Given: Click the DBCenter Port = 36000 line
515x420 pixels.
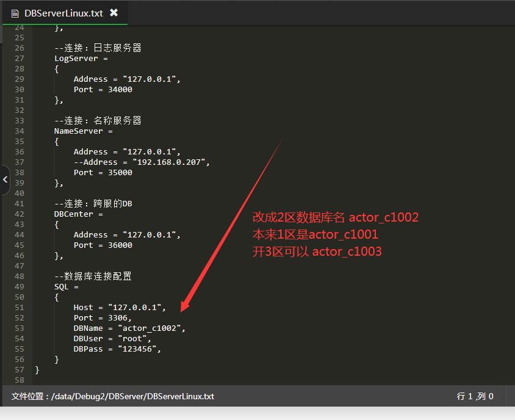Looking at the screenshot, I should [103, 245].
